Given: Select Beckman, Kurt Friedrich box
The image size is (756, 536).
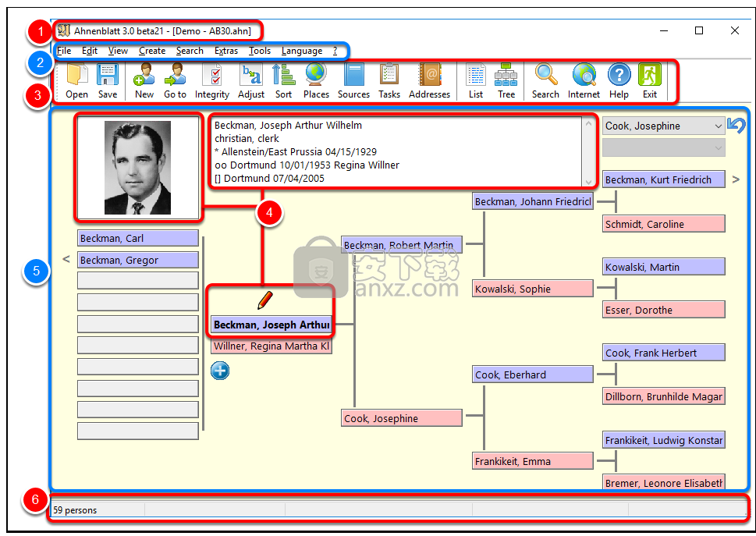Looking at the screenshot, I should click(x=664, y=179).
